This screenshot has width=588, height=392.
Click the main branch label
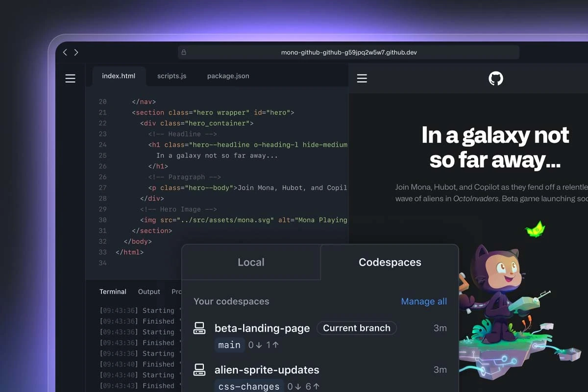tap(229, 345)
